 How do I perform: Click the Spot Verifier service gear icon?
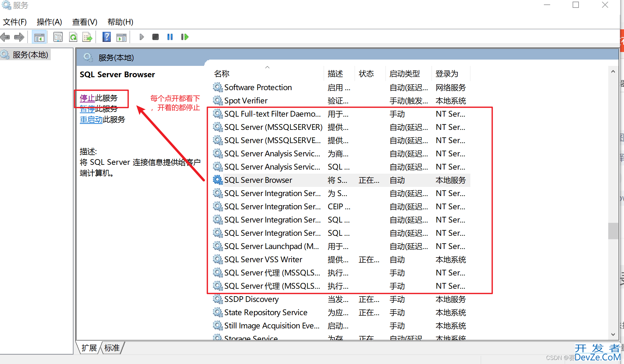(218, 101)
